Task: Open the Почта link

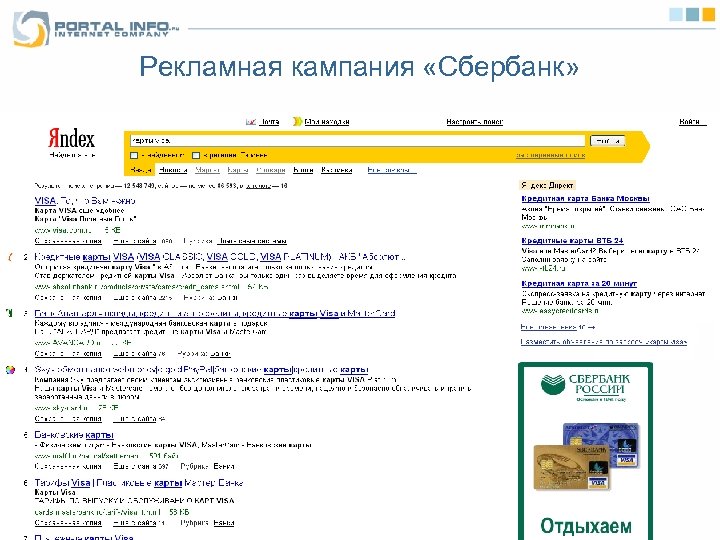Action: pyautogui.click(x=269, y=122)
